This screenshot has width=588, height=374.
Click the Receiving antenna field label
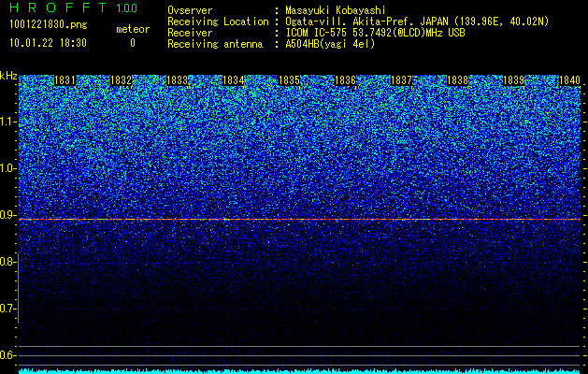(x=215, y=44)
